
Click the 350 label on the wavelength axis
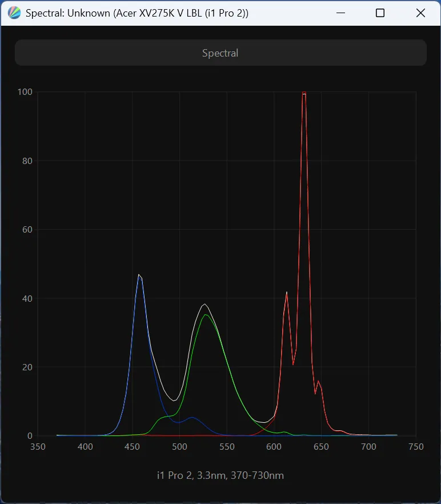click(38, 447)
